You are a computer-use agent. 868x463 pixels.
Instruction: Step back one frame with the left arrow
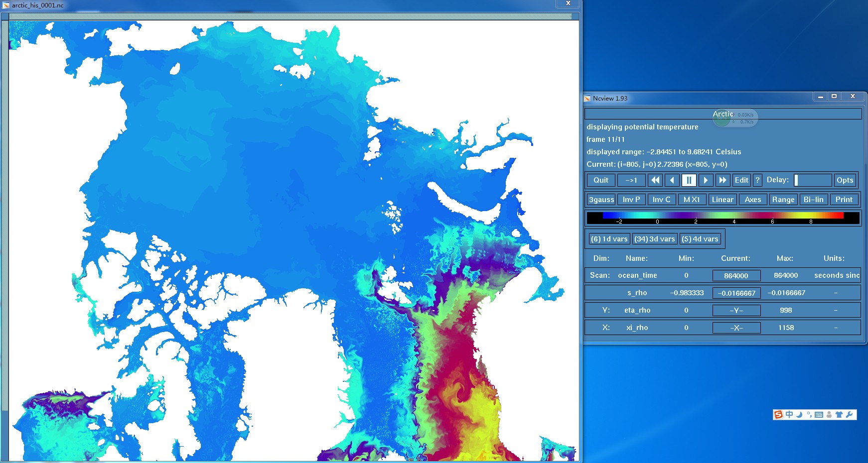click(672, 180)
